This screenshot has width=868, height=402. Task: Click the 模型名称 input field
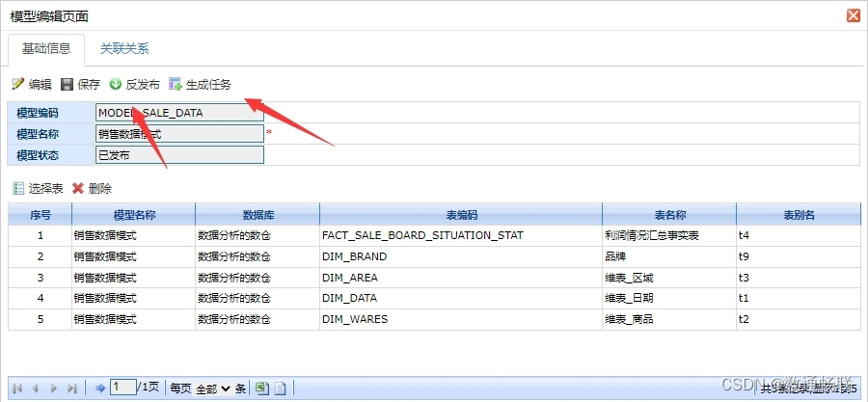point(179,134)
